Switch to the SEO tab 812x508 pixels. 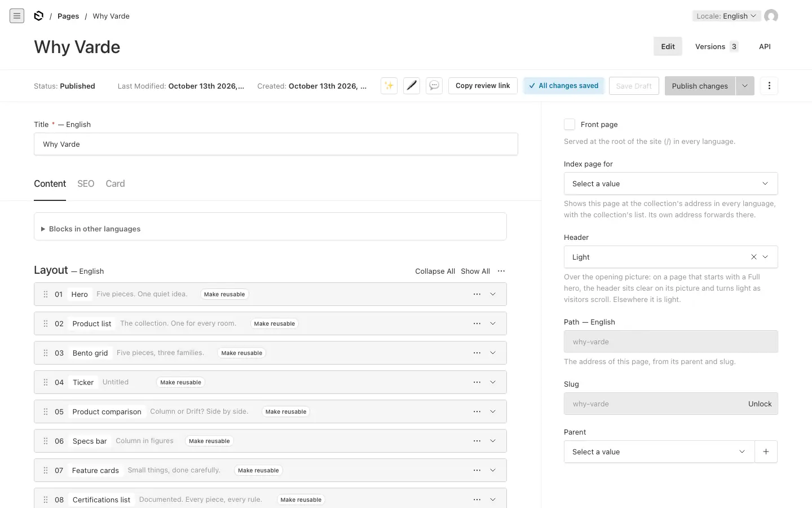86,183
